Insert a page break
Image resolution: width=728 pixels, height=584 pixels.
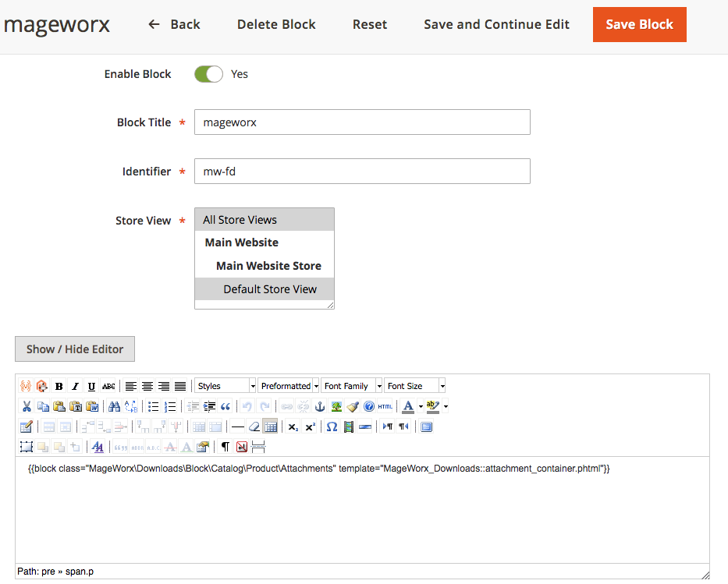click(258, 447)
